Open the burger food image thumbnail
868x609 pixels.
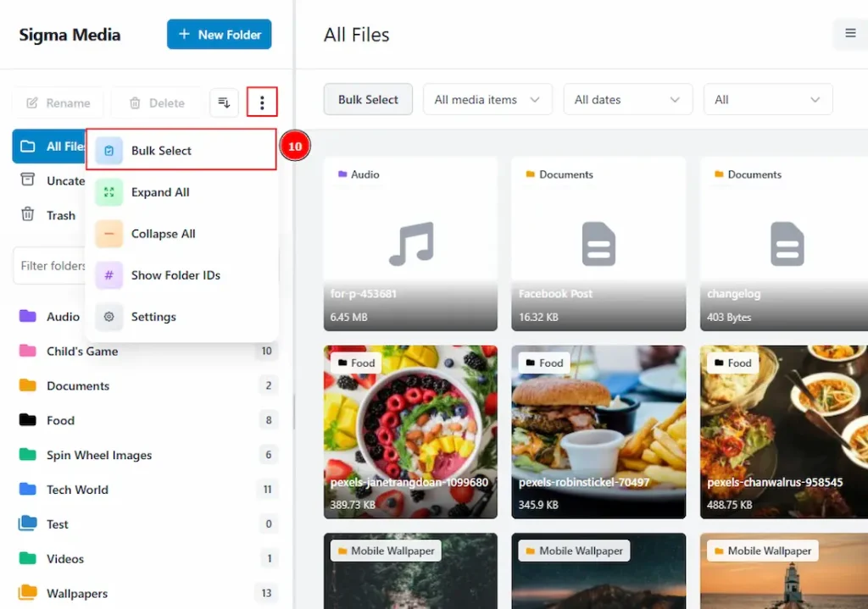[598, 431]
